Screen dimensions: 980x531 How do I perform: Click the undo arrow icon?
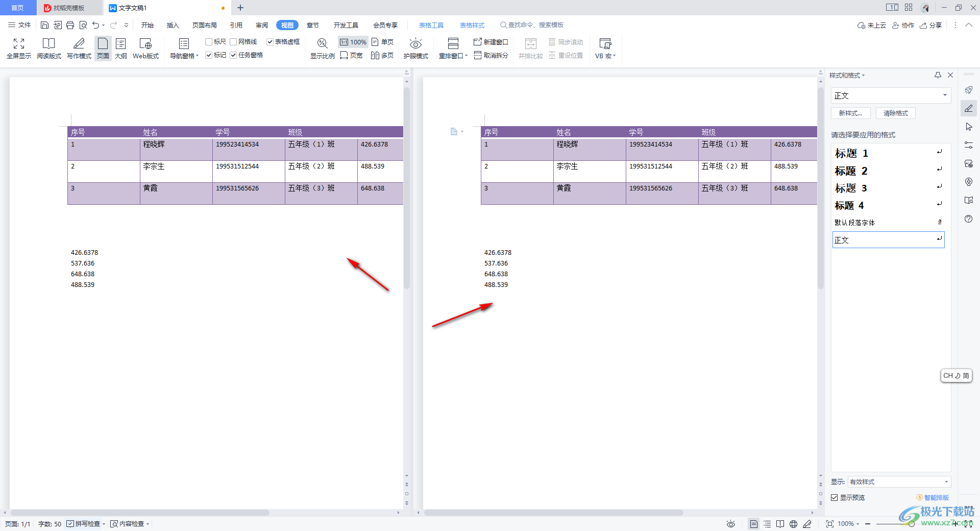click(x=96, y=25)
